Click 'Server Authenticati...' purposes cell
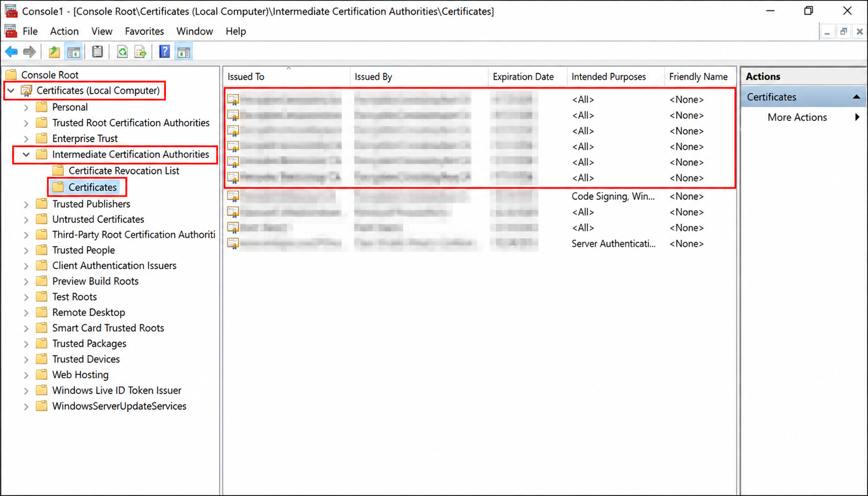The width and height of the screenshot is (868, 496). (613, 244)
